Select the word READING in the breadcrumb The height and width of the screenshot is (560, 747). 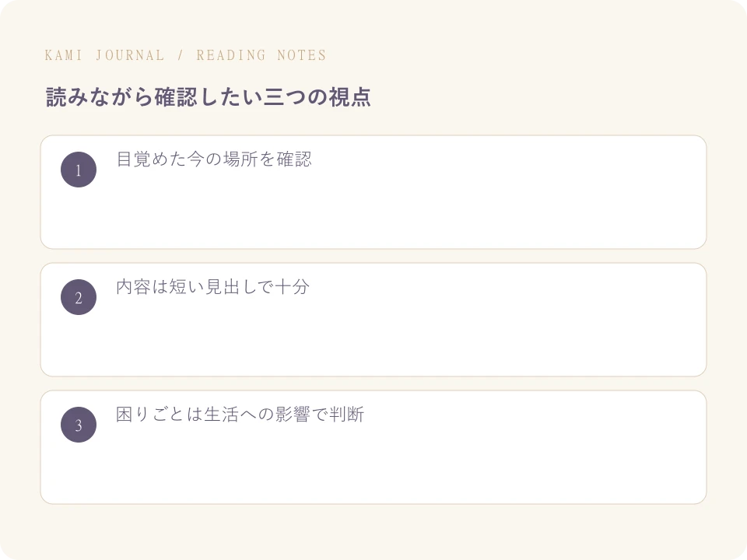pos(231,55)
